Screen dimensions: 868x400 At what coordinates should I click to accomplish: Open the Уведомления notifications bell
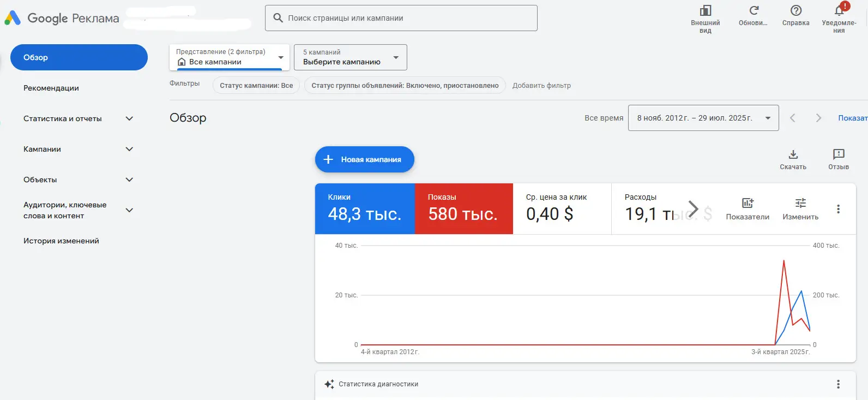839,11
